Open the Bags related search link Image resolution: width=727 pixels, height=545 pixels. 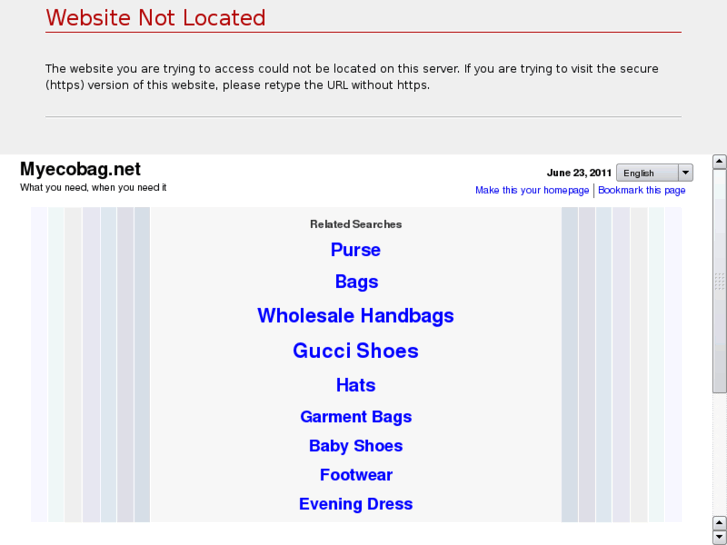pos(357,282)
